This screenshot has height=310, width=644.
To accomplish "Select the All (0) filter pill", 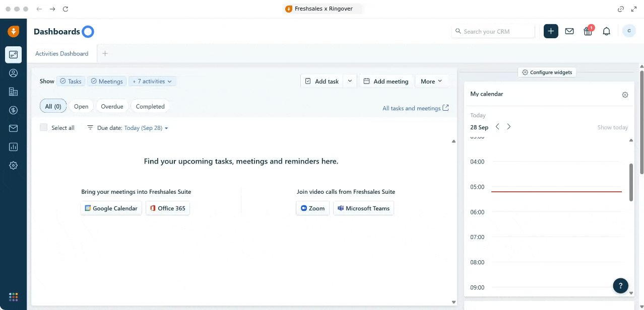I will point(53,106).
